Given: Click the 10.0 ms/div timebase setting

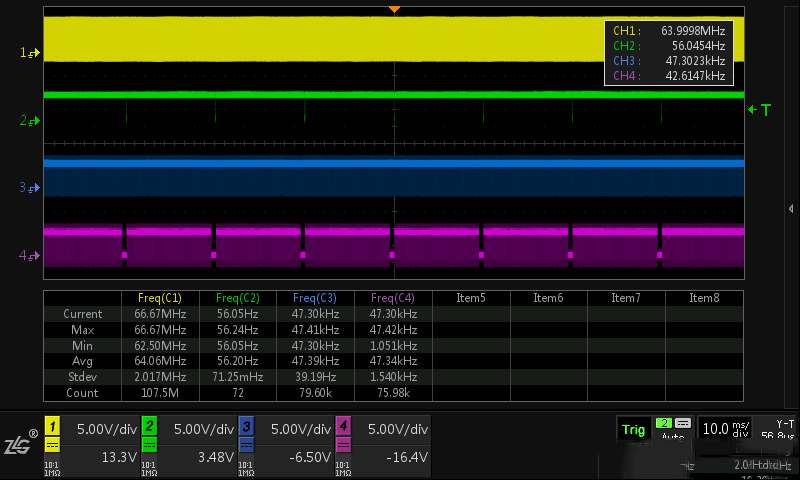Looking at the screenshot, I should [726, 428].
